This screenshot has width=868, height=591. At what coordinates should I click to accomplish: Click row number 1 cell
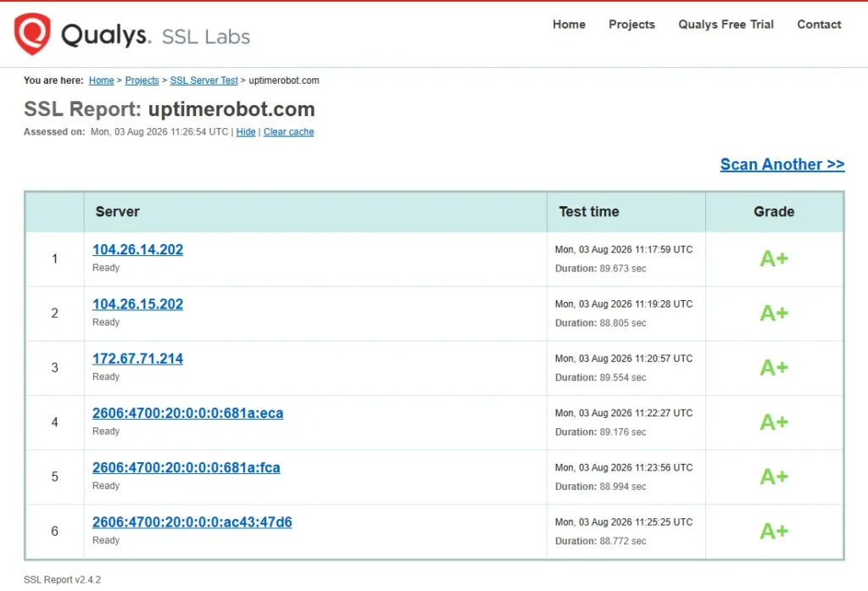click(x=55, y=259)
